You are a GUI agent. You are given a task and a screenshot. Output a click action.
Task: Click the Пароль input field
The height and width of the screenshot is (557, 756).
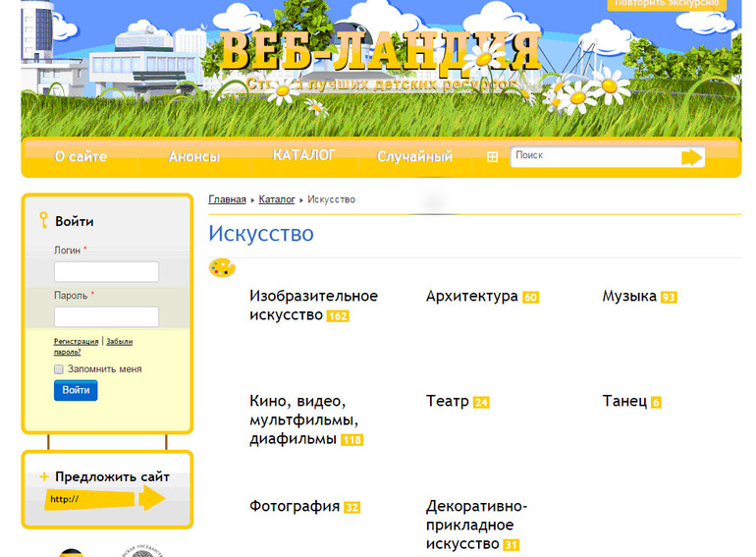coord(106,316)
